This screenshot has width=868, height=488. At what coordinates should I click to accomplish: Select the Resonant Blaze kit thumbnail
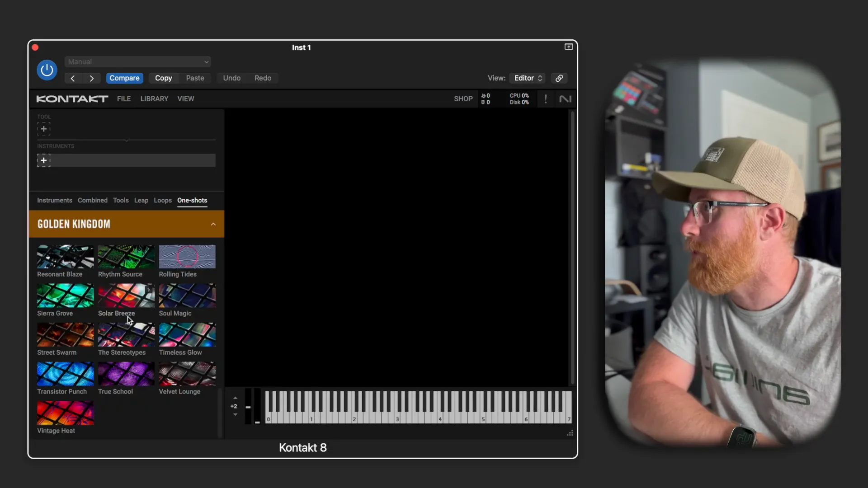(x=66, y=257)
